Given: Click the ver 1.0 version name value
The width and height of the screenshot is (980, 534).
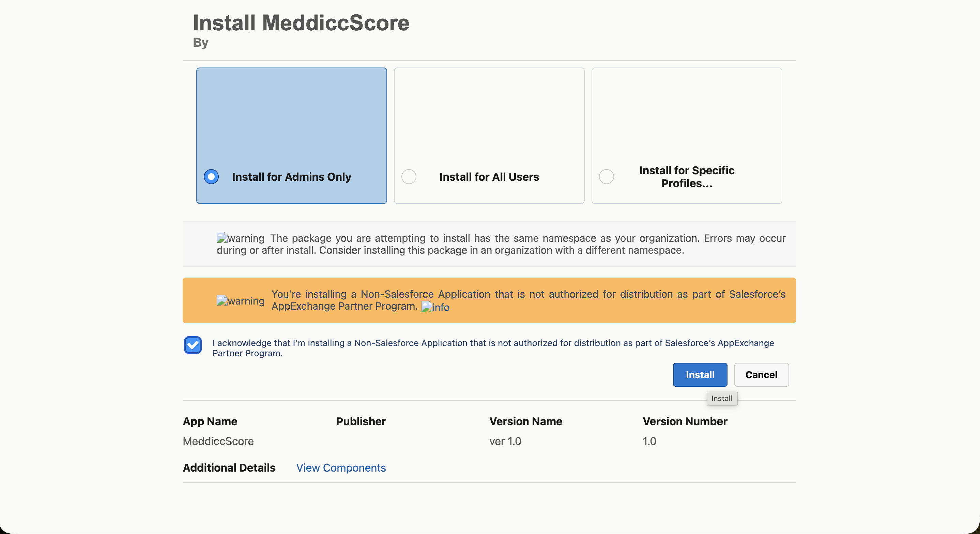Looking at the screenshot, I should pyautogui.click(x=505, y=441).
